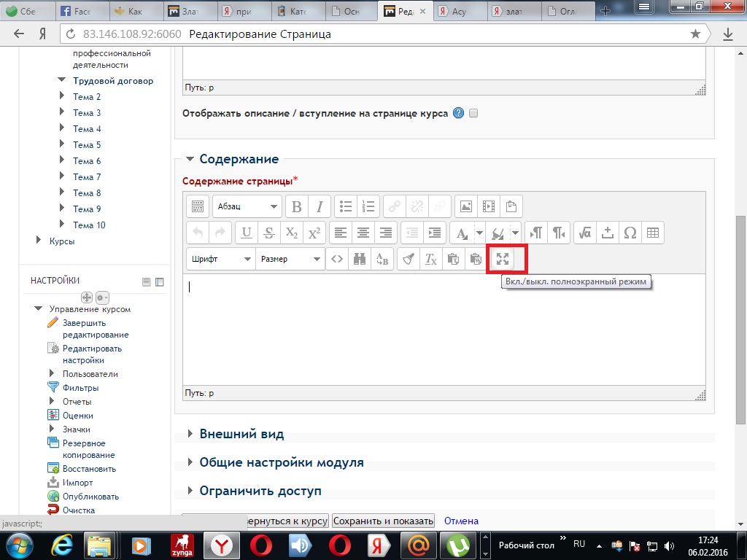747x560 pixels.
Task: Expand the Курсы tree node
Action: click(38, 240)
